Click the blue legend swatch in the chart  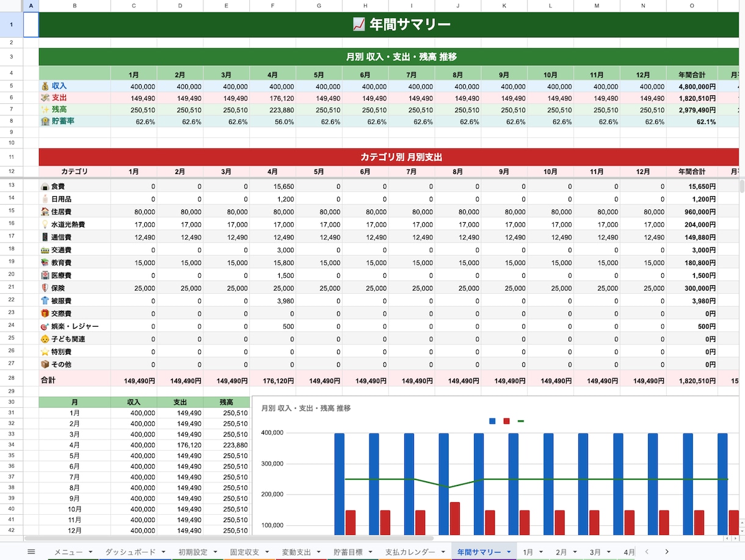click(492, 421)
